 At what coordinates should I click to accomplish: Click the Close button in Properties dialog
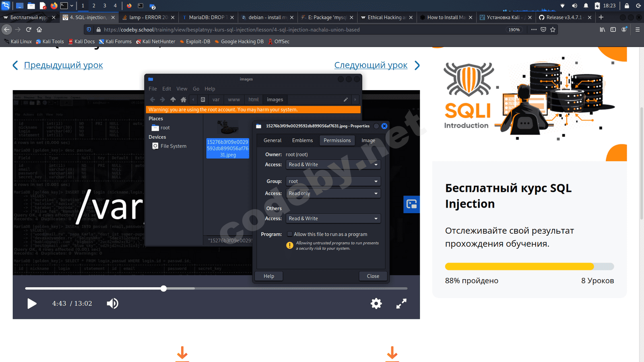click(373, 276)
